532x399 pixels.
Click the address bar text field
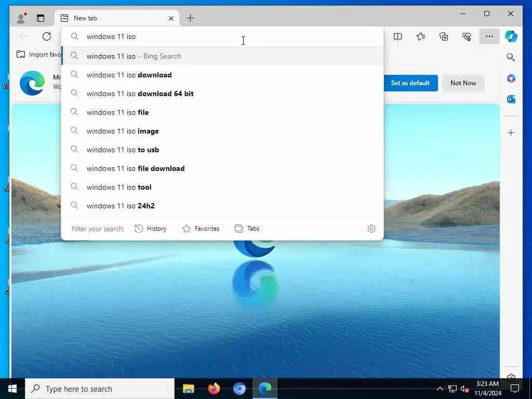pos(222,36)
